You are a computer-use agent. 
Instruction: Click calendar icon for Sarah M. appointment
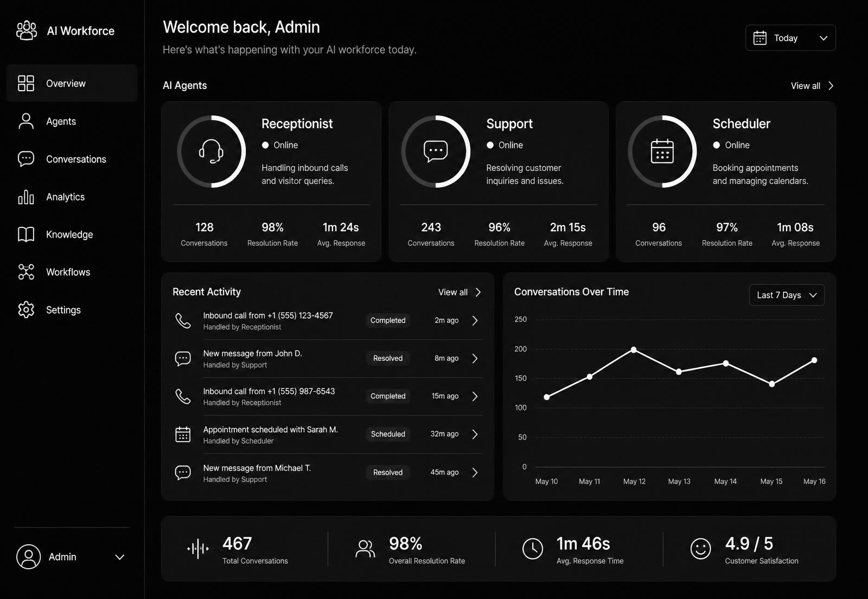183,434
